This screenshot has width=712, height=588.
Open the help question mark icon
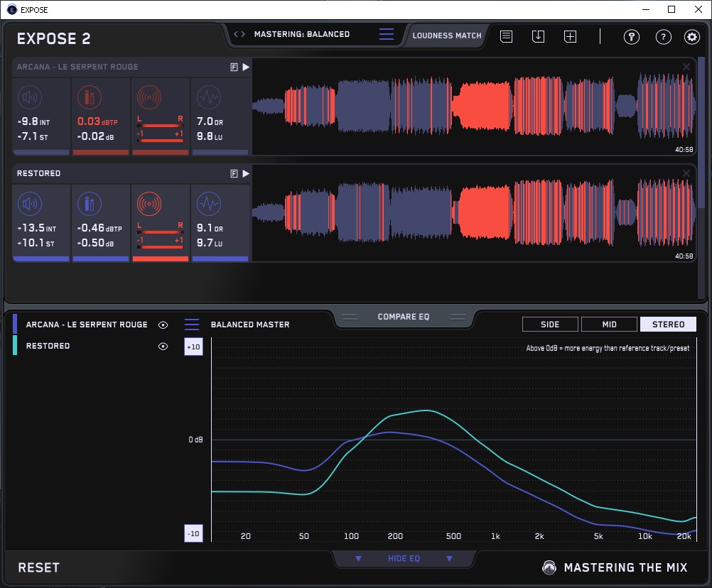pos(664,36)
